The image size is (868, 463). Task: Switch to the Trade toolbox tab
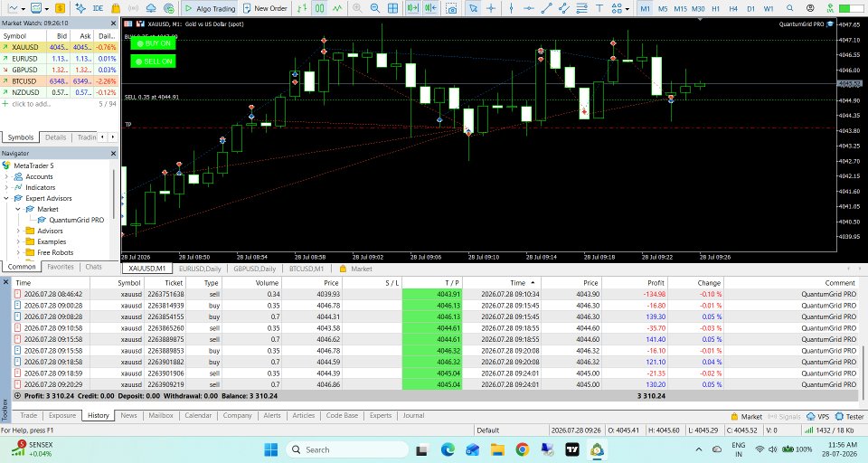(x=28, y=415)
